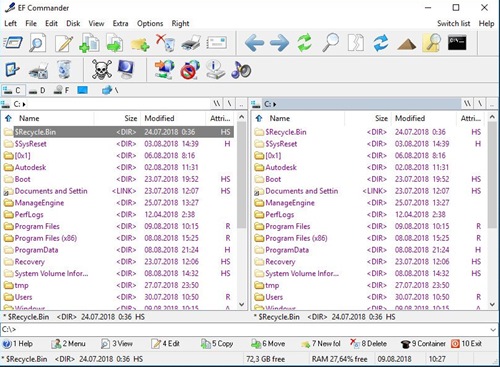The image size is (500, 367).
Task: Select the tmp folder in left panel
Action: click(x=118, y=285)
